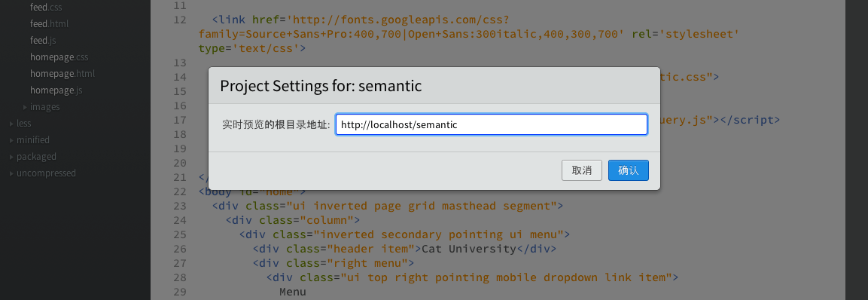Open feed.js in file tree
Image resolution: width=868 pixels, height=300 pixels.
(43, 41)
